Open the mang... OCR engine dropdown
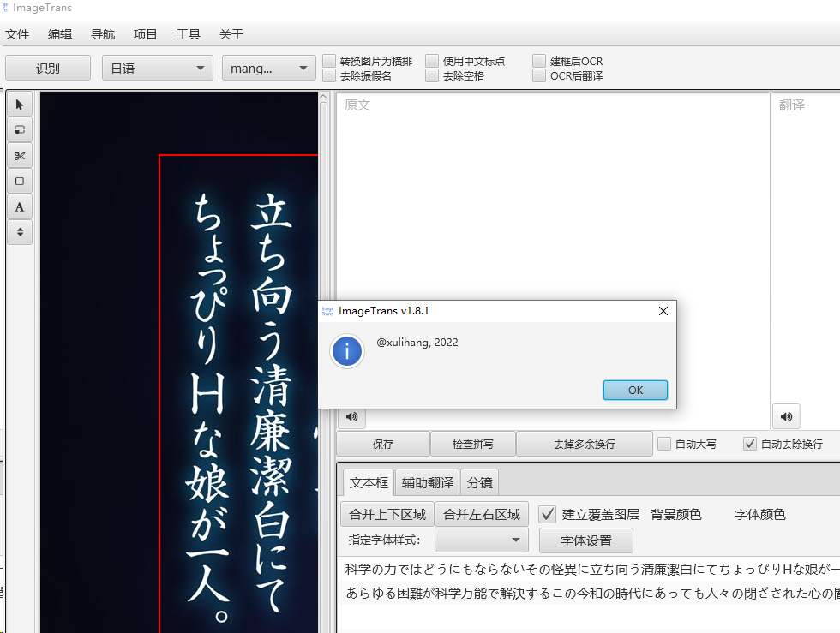The width and height of the screenshot is (840, 633). tap(269, 68)
